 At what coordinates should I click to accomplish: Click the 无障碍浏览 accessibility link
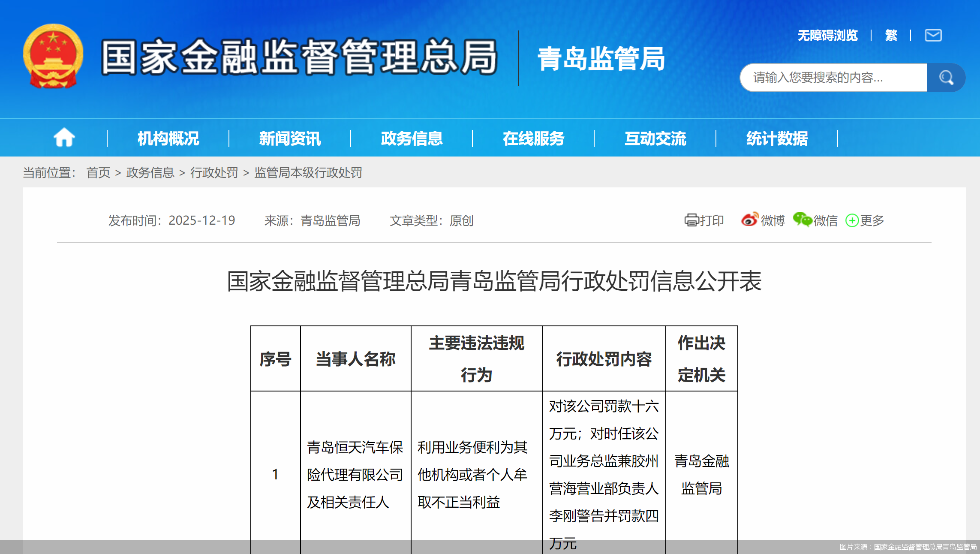(x=827, y=36)
